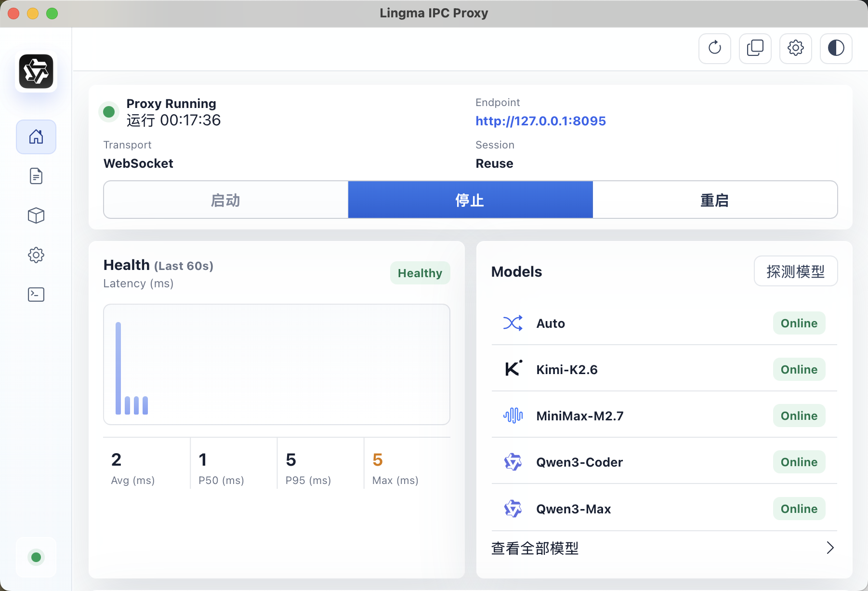Click the copy icon in top toolbar
The width and height of the screenshot is (868, 591).
tap(755, 48)
